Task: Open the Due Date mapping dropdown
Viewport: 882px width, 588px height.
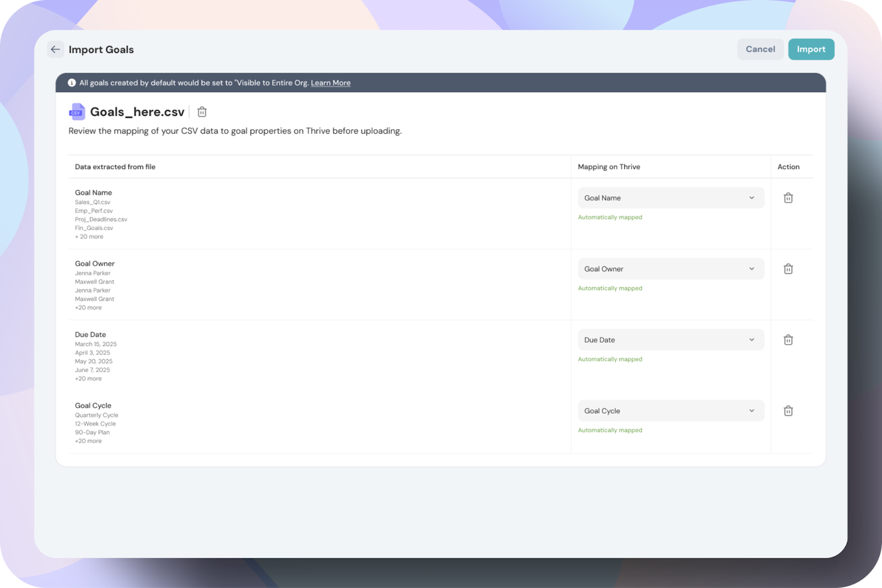Action: tap(671, 340)
